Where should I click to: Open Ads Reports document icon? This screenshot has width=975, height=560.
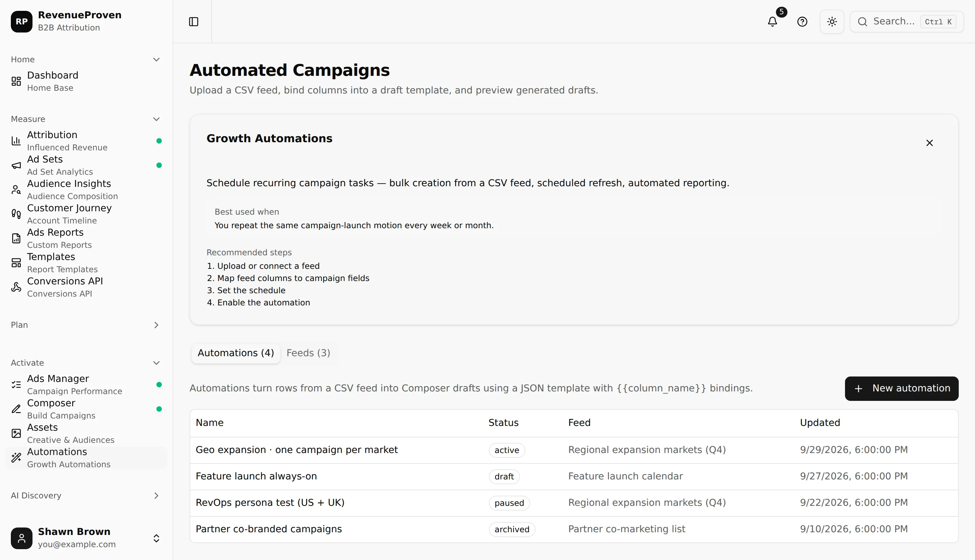16,238
